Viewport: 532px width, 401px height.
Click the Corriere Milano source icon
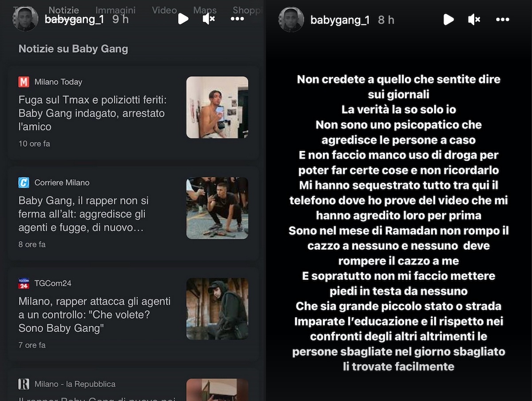tap(23, 182)
